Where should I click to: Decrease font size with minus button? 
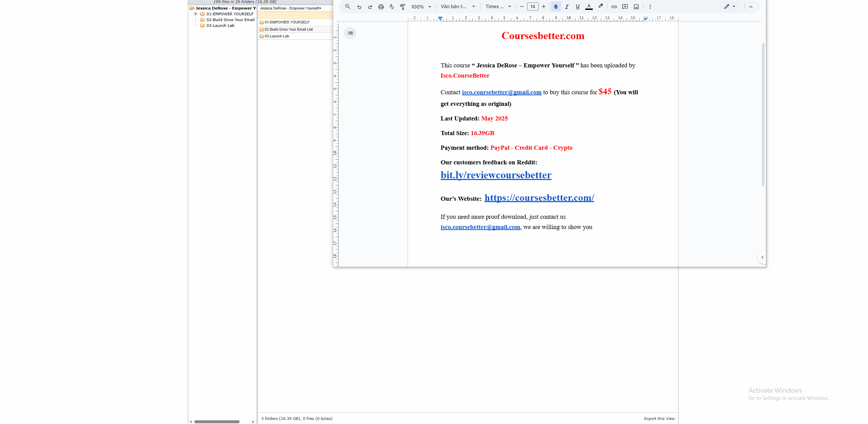pos(522,6)
